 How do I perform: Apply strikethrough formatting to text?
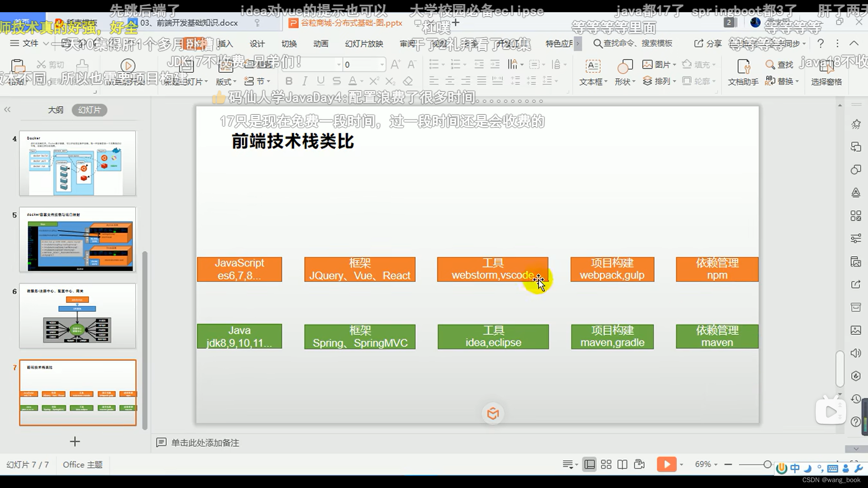(336, 81)
